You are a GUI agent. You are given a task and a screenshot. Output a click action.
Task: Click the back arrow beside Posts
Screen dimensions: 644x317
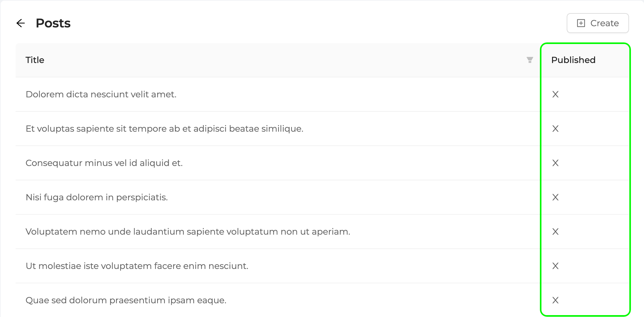coord(21,23)
